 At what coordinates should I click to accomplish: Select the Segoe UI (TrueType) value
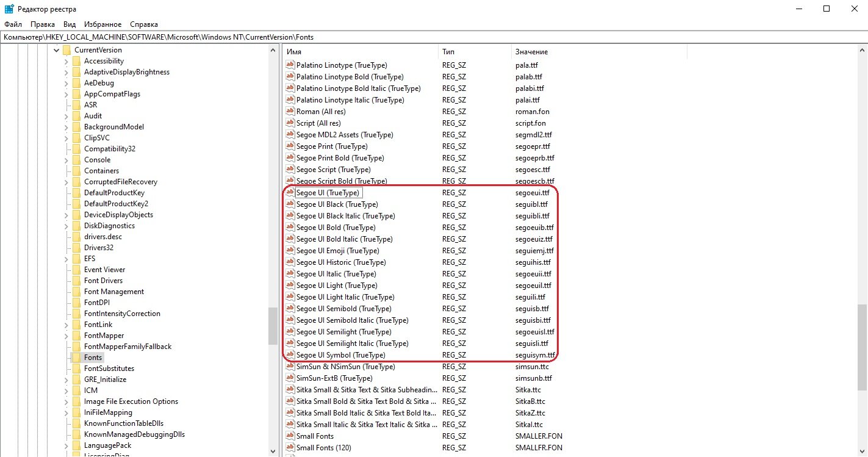[328, 193]
